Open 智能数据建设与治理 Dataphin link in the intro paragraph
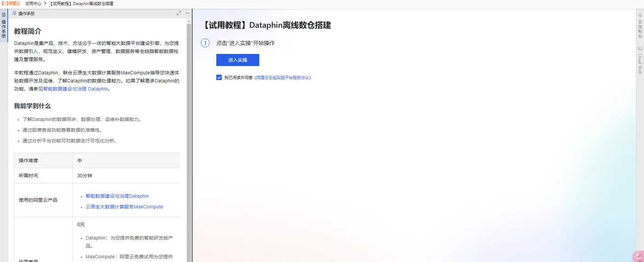 pyautogui.click(x=76, y=89)
